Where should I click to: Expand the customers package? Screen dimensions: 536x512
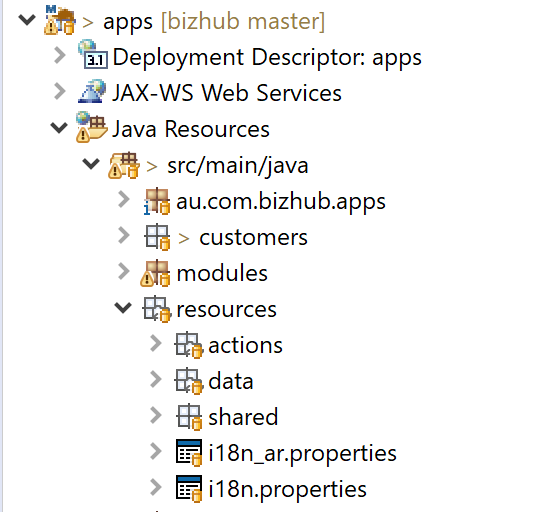click(x=124, y=235)
